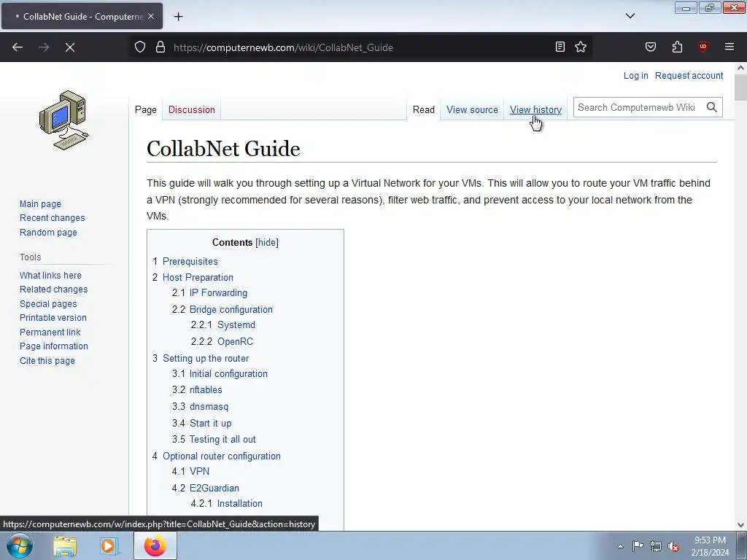Jump to 2.2.1 Systemd
This screenshot has height=560, width=747.
point(223,324)
